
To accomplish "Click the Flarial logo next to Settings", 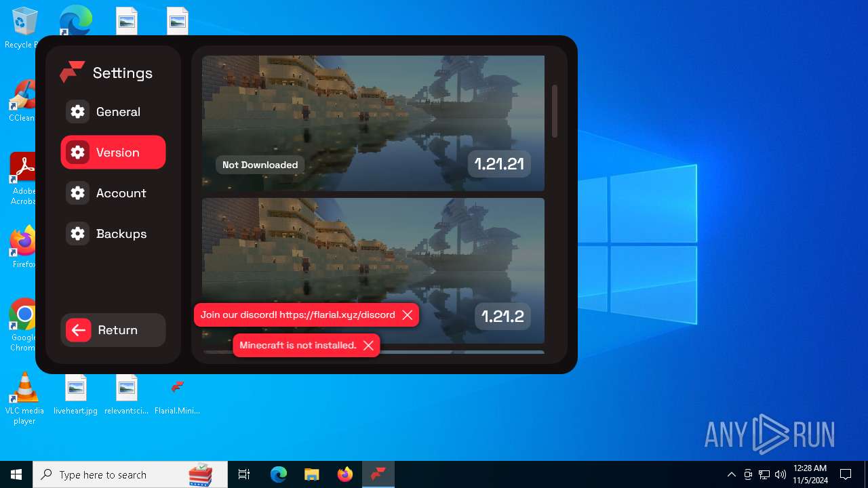I will [x=72, y=72].
